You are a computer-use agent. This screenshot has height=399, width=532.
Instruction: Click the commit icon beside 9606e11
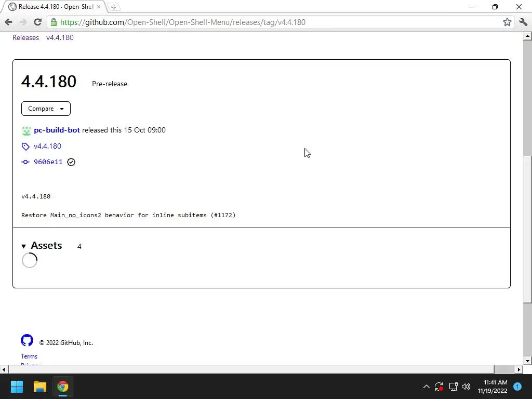pos(25,162)
